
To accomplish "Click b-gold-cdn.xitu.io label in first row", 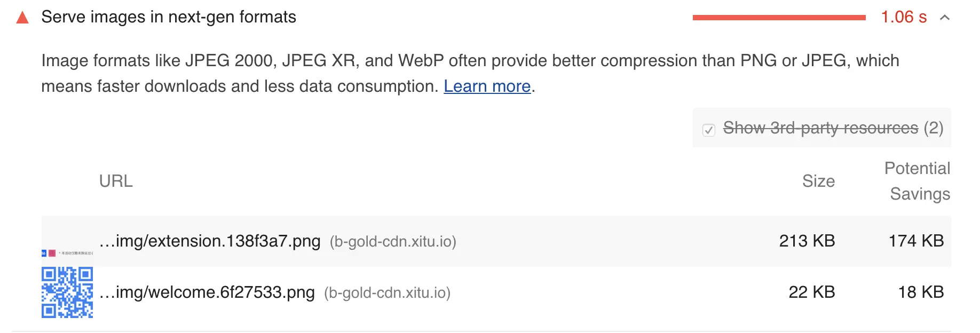I will [393, 242].
